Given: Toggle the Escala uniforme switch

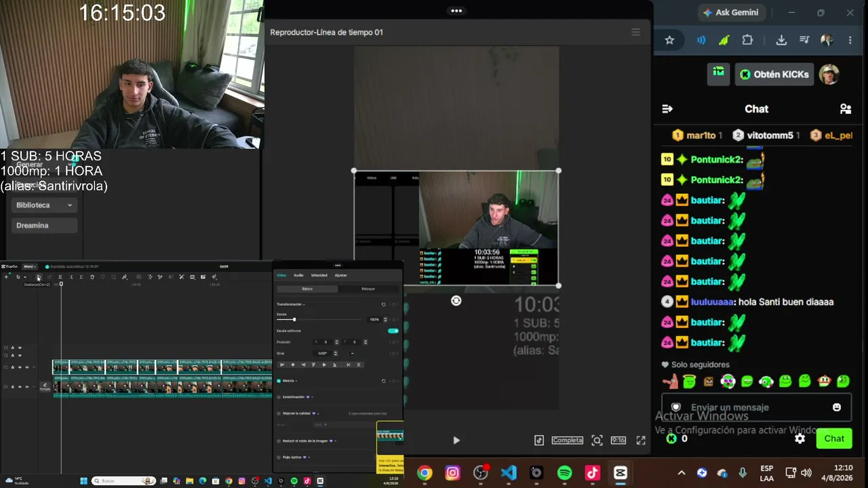Looking at the screenshot, I should click(x=393, y=331).
